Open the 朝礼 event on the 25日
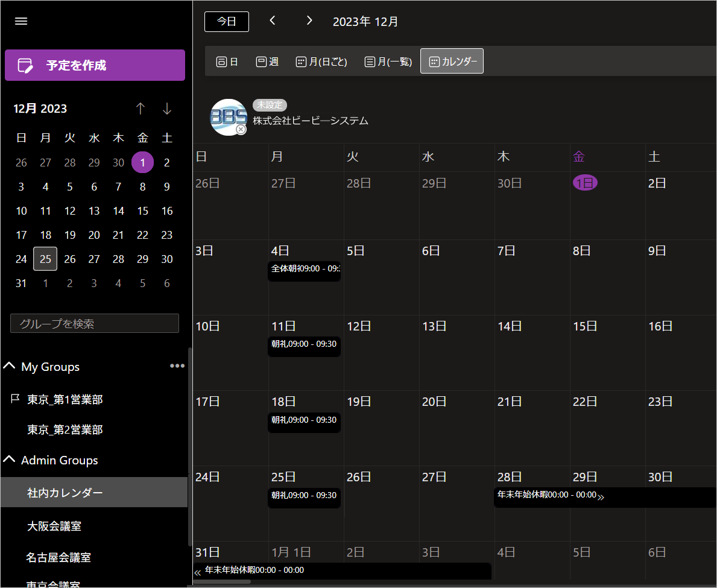The image size is (717, 588). pyautogui.click(x=305, y=498)
